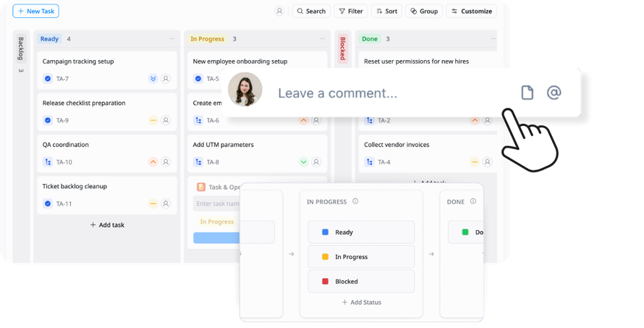644x328 pixels.
Task: Click the task type icon on TA-11
Action: 48,203
